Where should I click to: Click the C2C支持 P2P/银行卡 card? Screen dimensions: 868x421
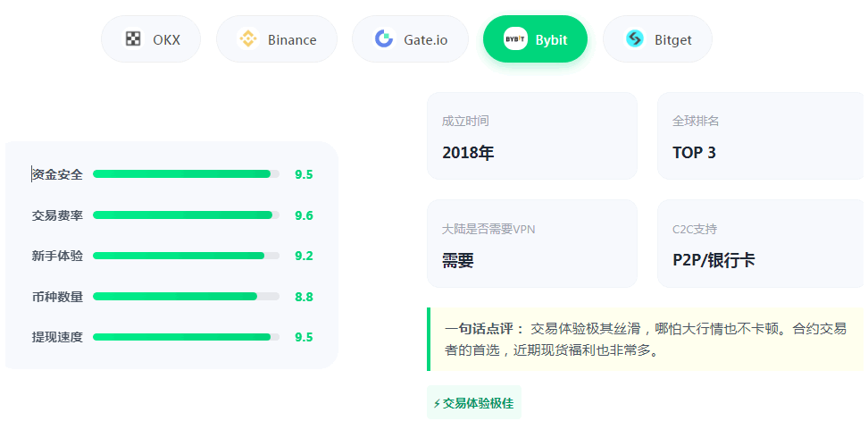pos(762,243)
